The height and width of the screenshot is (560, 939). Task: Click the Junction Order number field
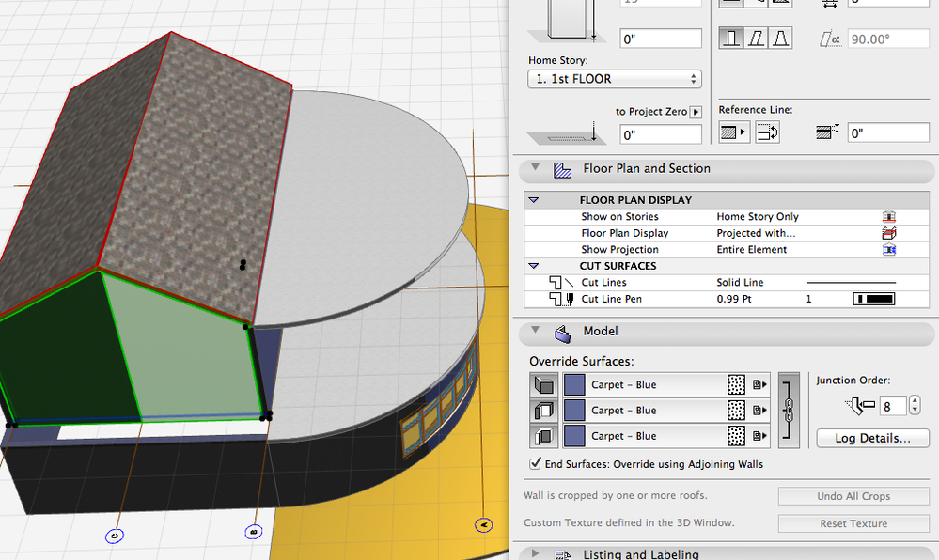click(x=893, y=406)
